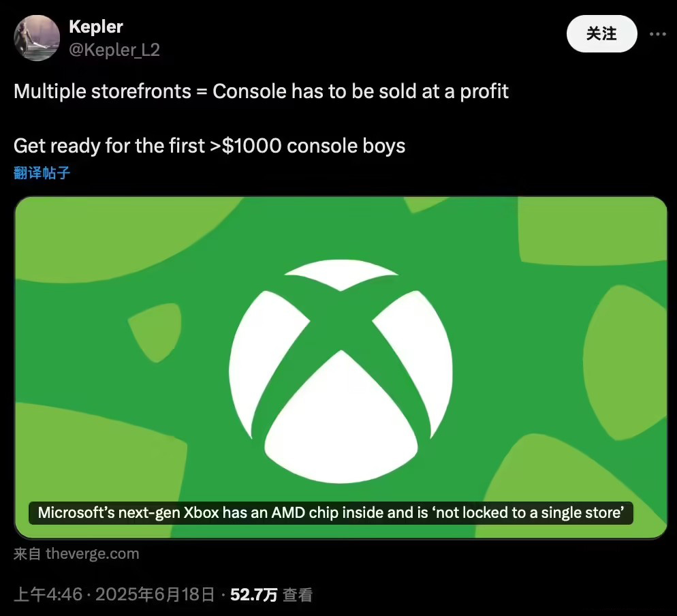Click the white Xbox sphere logo

(341, 371)
